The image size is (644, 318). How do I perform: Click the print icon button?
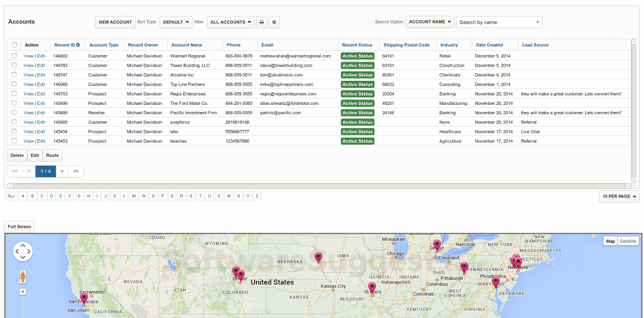[x=262, y=22]
